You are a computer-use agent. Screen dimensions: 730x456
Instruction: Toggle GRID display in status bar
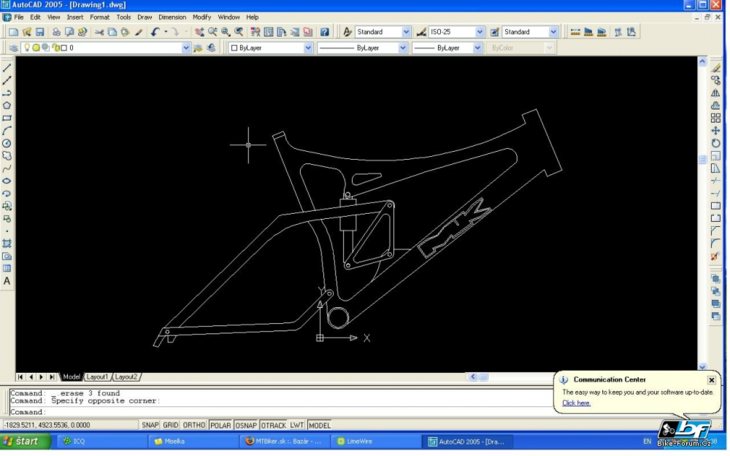tap(171, 426)
